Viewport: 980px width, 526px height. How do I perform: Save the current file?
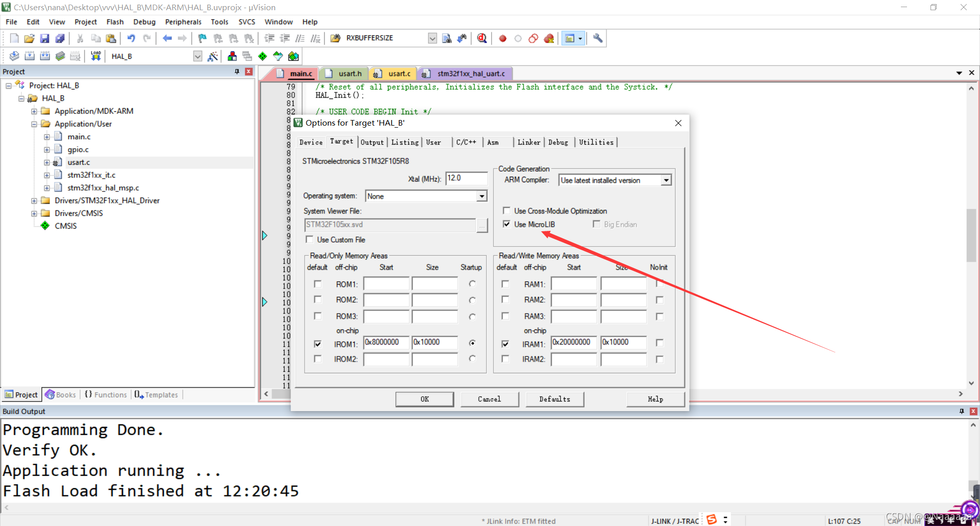[45, 38]
